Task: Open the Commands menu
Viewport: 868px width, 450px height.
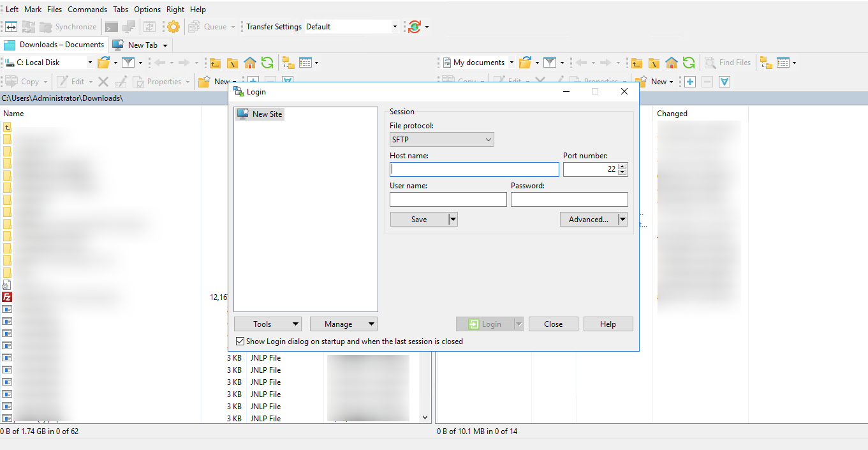Action: pyautogui.click(x=87, y=10)
